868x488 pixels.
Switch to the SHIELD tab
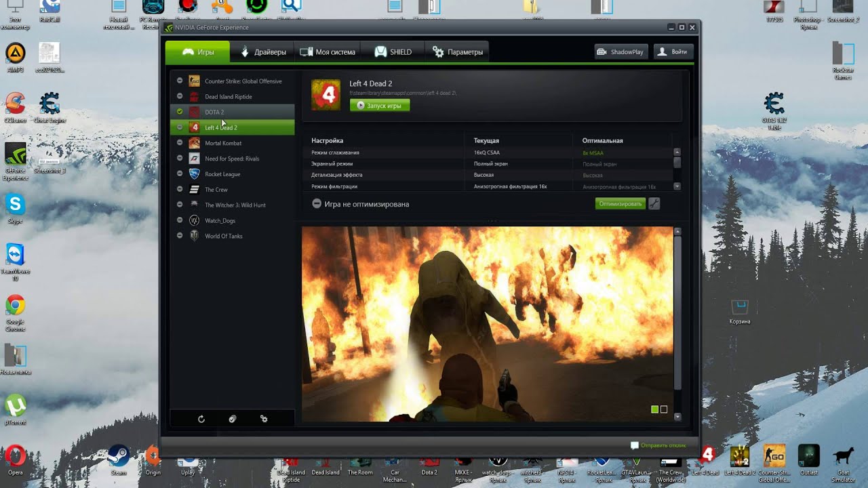pos(392,52)
